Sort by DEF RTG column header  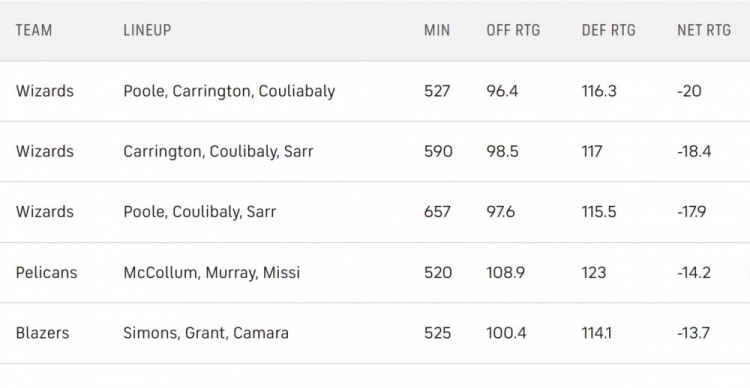[608, 30]
